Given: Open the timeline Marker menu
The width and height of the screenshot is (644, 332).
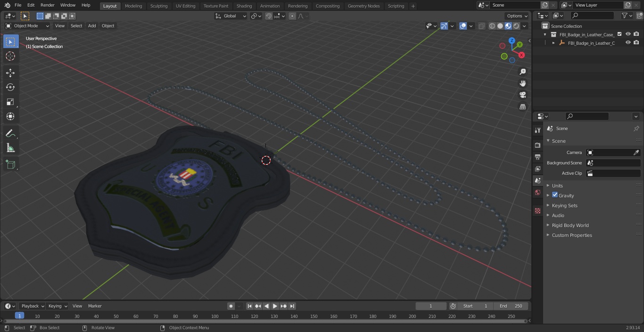Looking at the screenshot, I should [95, 306].
